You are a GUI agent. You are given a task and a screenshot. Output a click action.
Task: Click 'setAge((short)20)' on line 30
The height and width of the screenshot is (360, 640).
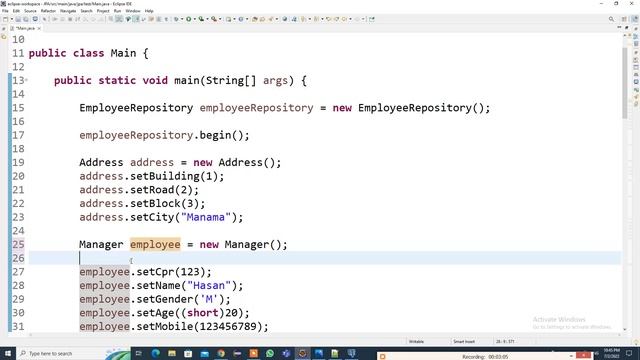click(x=189, y=313)
